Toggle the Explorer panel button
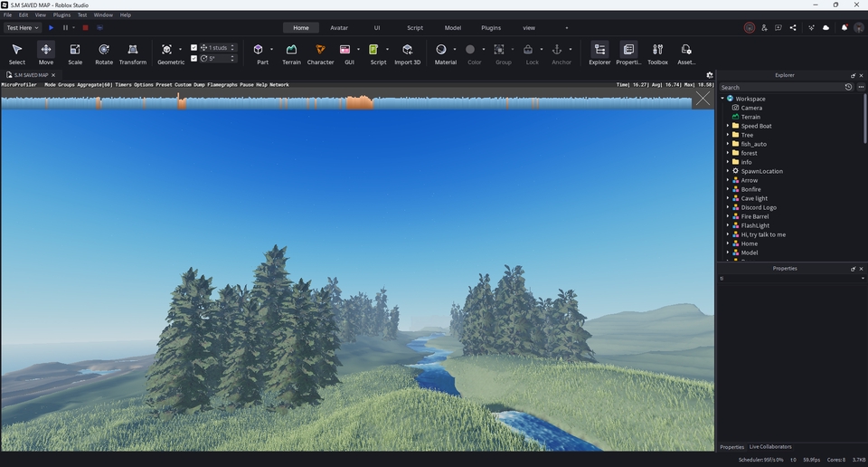Image resolution: width=868 pixels, height=467 pixels. tap(599, 53)
